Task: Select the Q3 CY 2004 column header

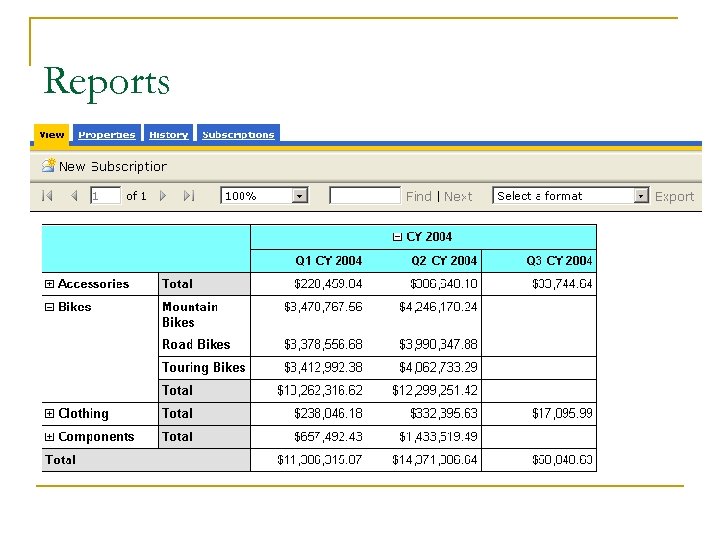Action: [x=559, y=261]
